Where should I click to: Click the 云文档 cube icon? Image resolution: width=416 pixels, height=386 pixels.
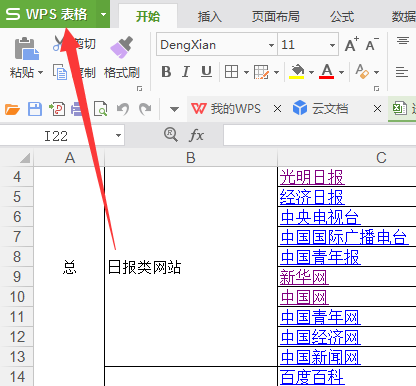[x=300, y=108]
